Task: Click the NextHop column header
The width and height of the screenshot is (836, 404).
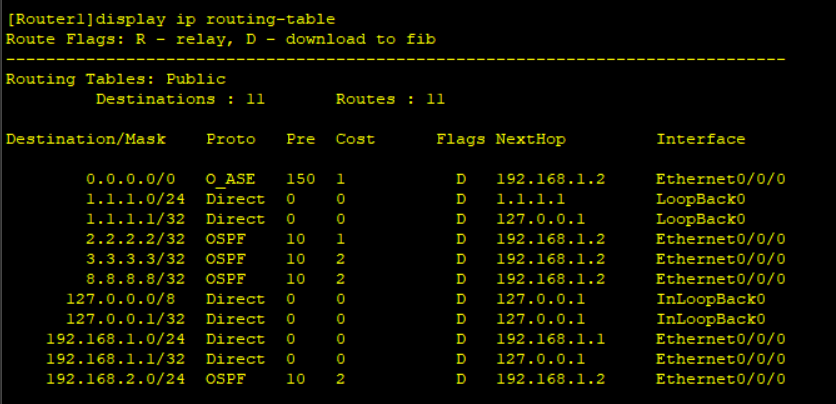Action: point(530,139)
